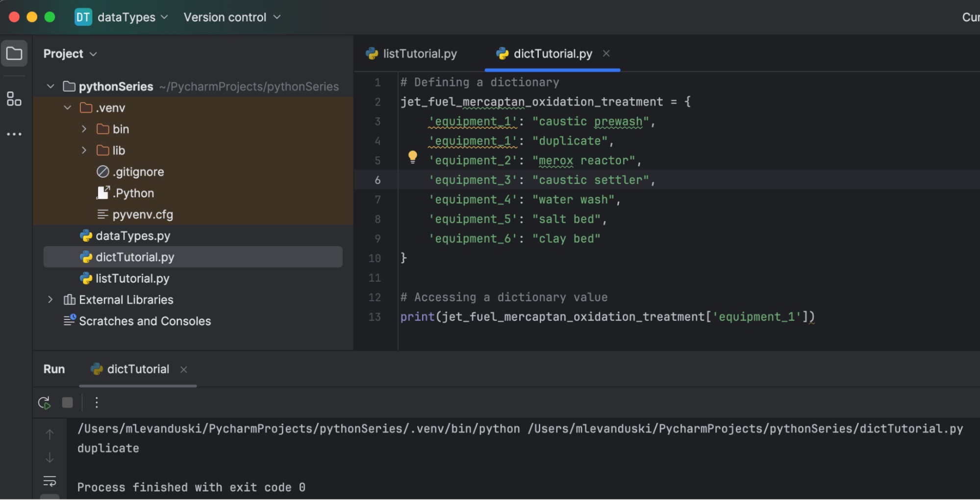Click the Scratches and Consoles icon
This screenshot has width=980, height=500.
click(x=70, y=321)
